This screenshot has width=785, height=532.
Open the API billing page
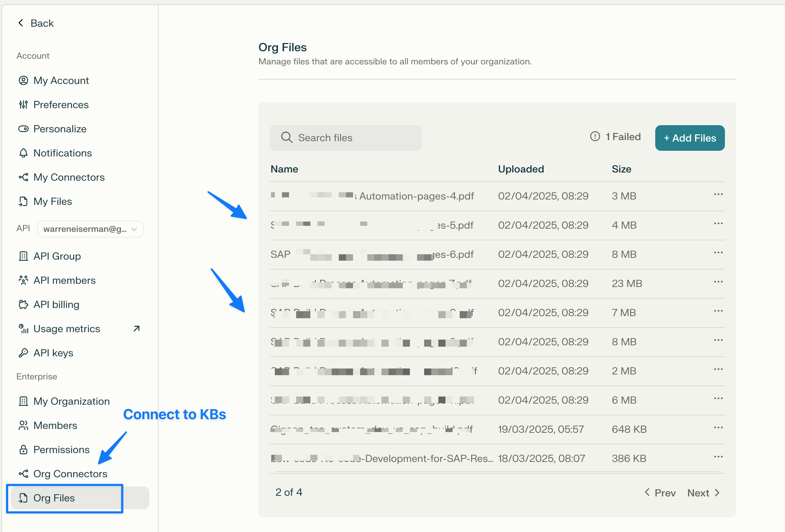(56, 304)
